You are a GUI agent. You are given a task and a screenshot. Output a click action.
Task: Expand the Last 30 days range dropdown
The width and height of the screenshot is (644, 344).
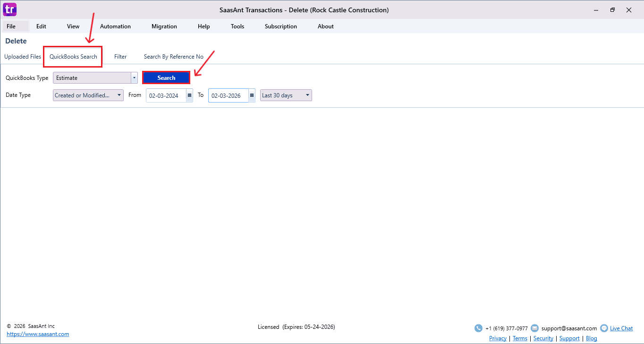pos(307,95)
